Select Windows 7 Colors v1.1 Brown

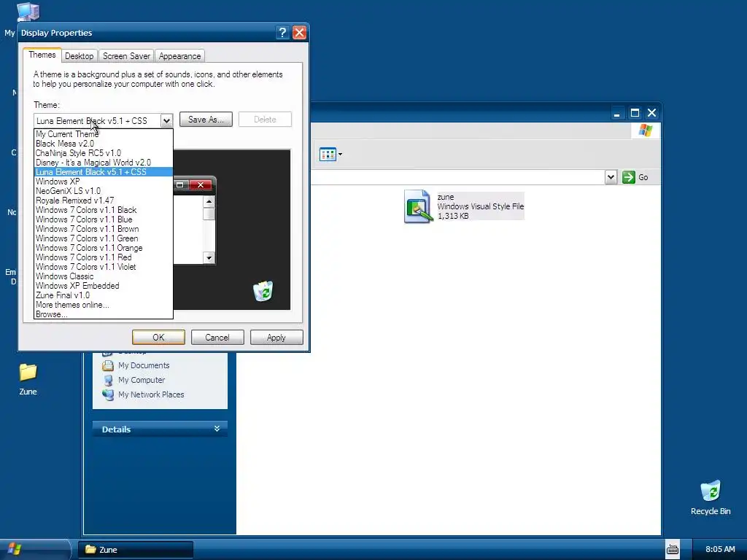pos(104,229)
